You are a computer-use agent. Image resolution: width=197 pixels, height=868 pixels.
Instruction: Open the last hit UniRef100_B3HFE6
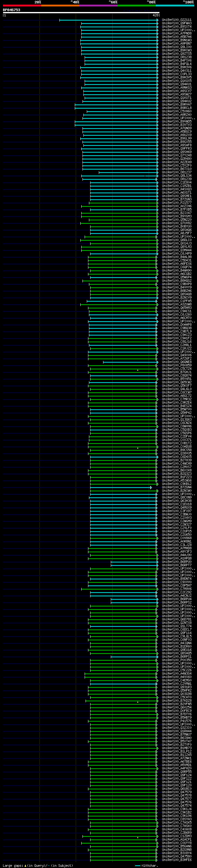point(176,860)
